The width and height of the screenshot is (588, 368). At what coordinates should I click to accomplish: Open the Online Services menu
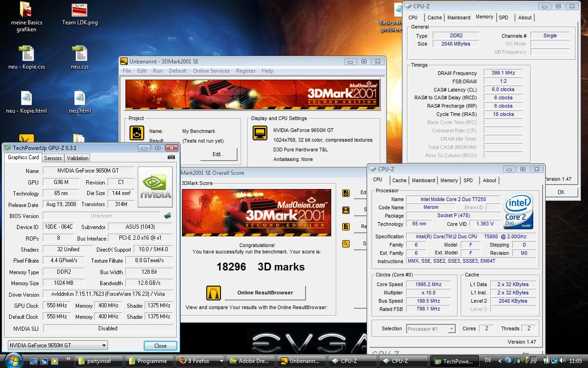coord(211,71)
